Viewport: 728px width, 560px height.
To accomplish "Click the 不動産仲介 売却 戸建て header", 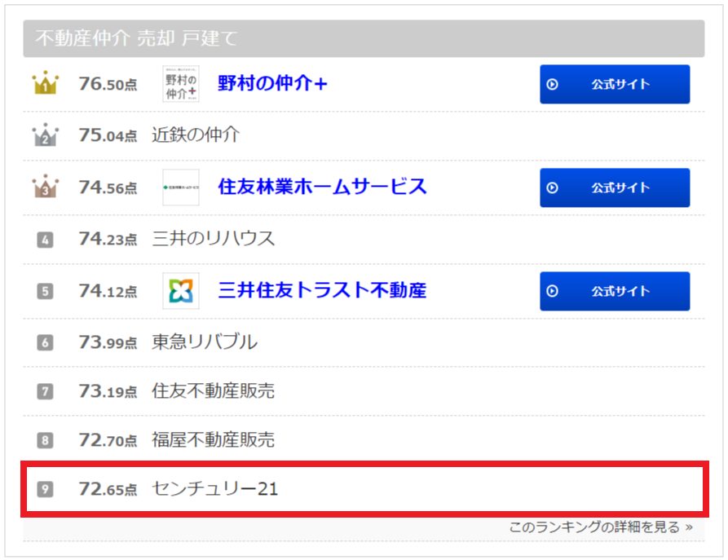I will pyautogui.click(x=364, y=38).
